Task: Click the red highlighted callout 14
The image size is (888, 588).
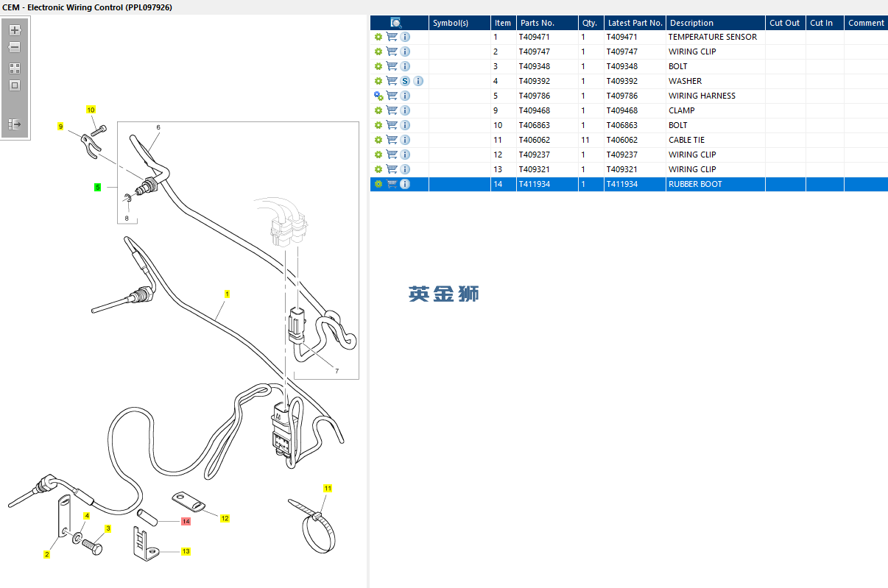Action: pos(186,522)
